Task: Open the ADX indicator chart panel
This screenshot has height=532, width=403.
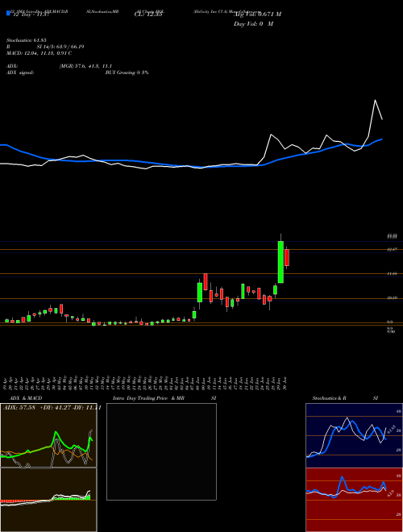Action: (x=48, y=435)
